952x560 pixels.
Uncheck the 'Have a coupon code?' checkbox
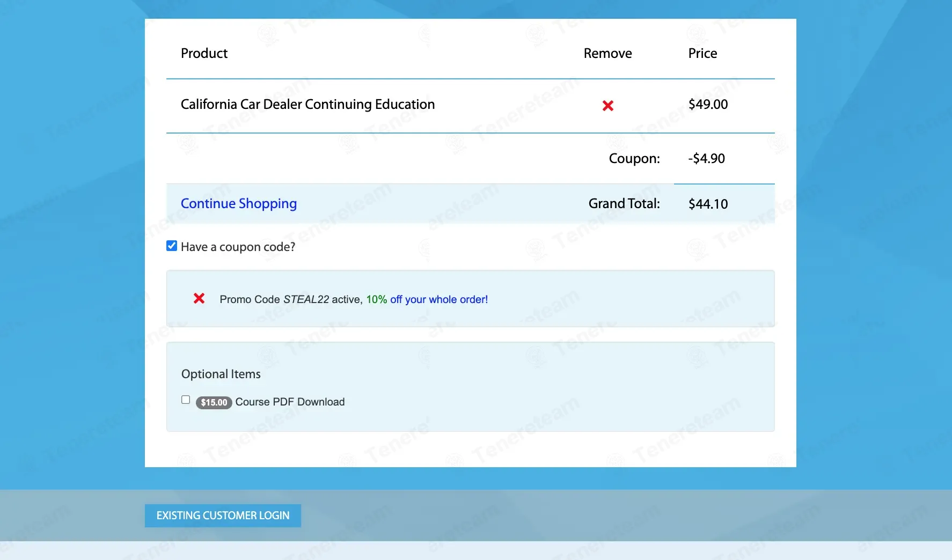click(172, 246)
